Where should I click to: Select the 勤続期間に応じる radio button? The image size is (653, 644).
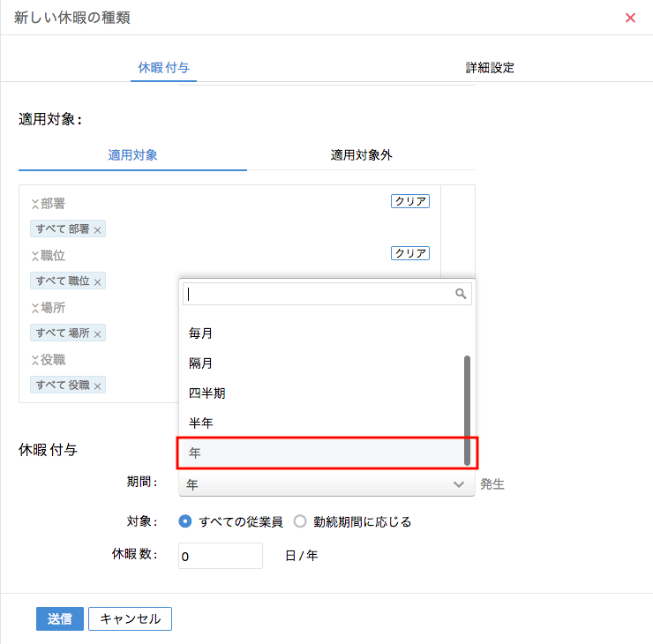point(300,521)
